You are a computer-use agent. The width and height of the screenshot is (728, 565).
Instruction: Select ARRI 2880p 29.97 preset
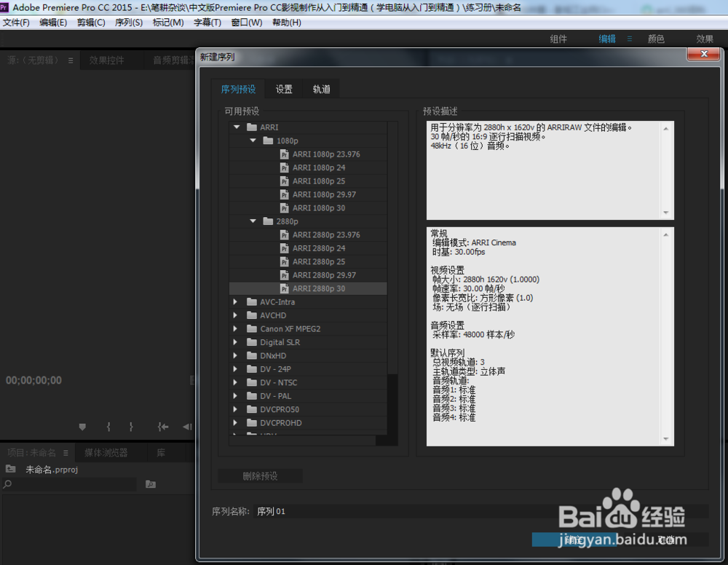308,275
